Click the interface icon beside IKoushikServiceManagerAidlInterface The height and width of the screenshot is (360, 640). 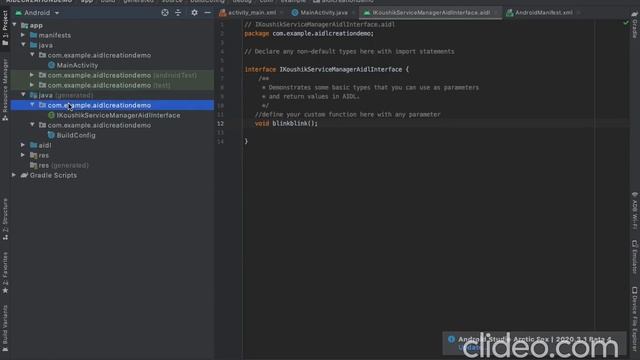coord(51,116)
